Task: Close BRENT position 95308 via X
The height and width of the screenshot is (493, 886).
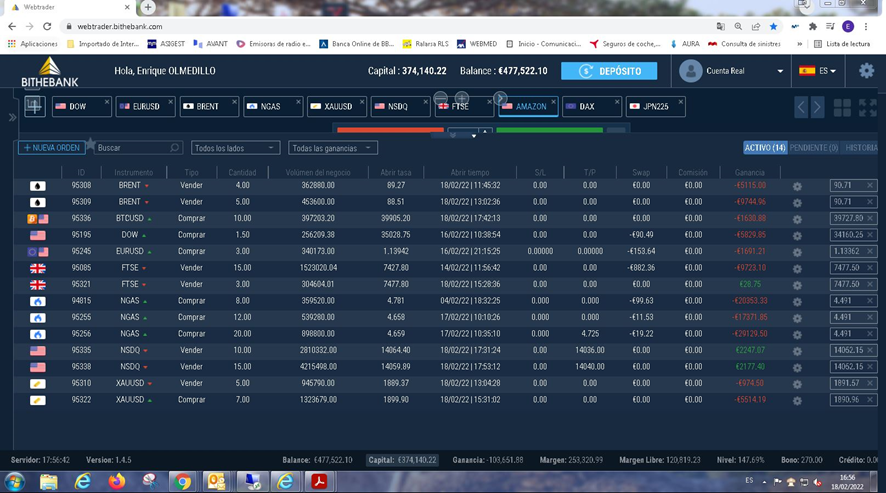Action: [870, 185]
